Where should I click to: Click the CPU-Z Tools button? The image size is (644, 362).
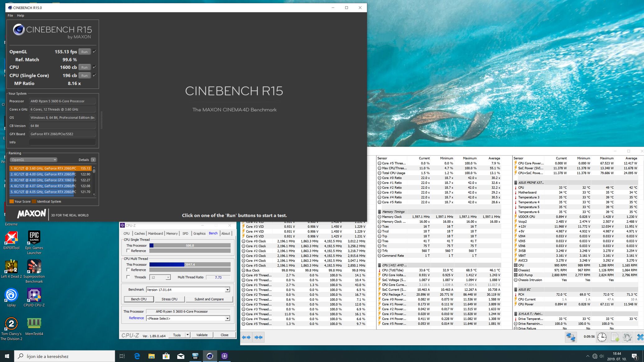pos(177,335)
